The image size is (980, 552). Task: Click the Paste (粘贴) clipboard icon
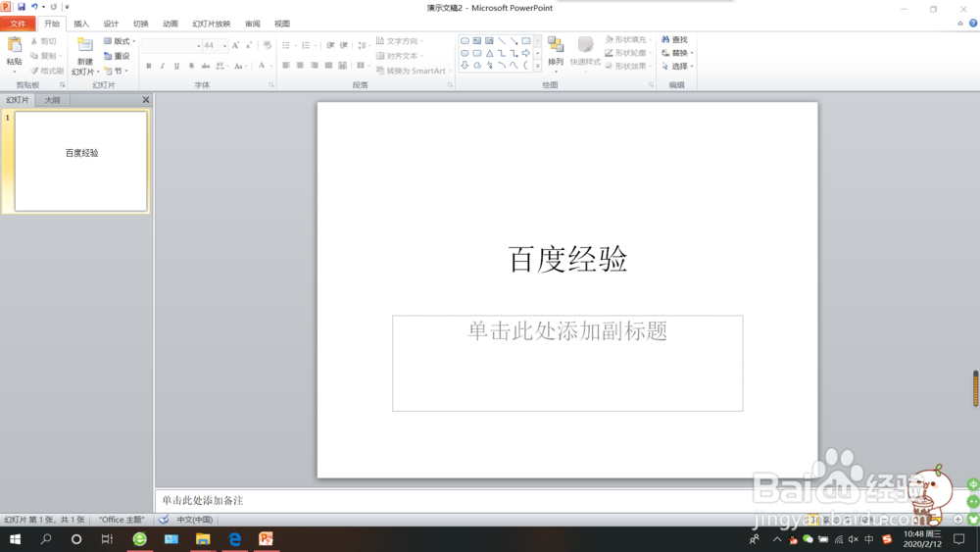pyautogui.click(x=14, y=45)
